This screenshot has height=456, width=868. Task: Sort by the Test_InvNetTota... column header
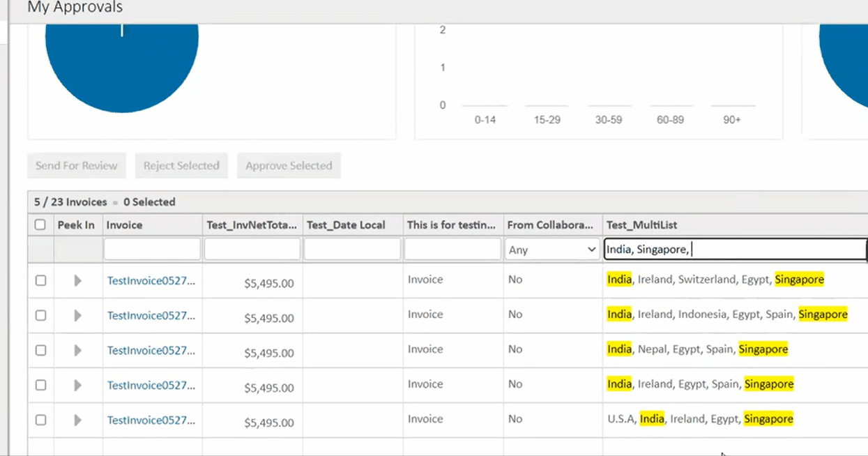252,225
